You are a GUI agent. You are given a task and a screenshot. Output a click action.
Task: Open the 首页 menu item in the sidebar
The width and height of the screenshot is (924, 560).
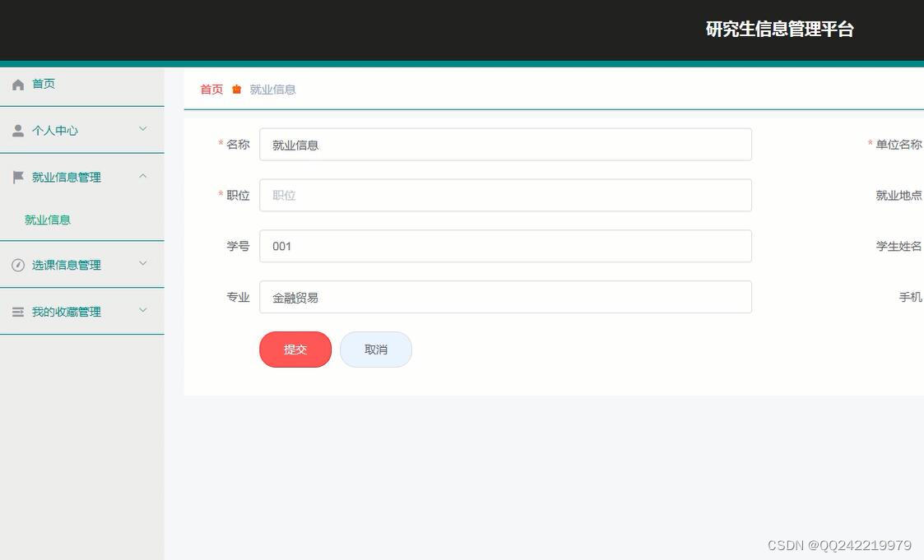point(44,84)
